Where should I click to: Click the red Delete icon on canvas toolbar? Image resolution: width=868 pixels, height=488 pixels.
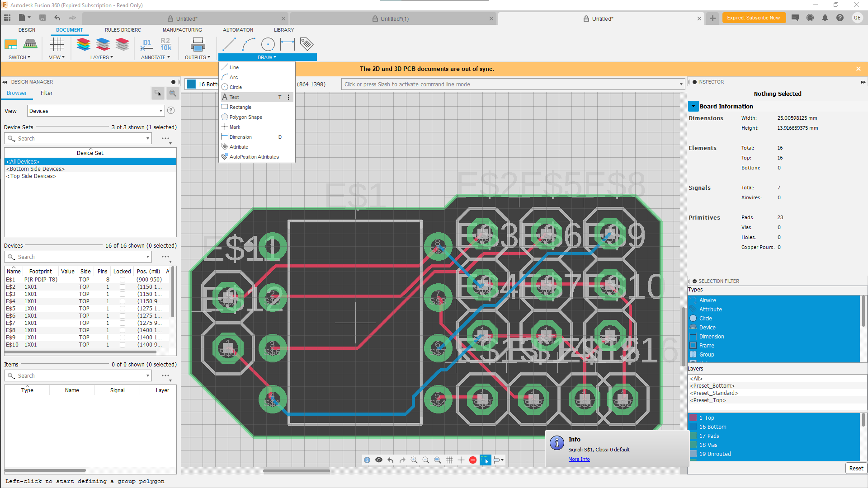point(473,460)
